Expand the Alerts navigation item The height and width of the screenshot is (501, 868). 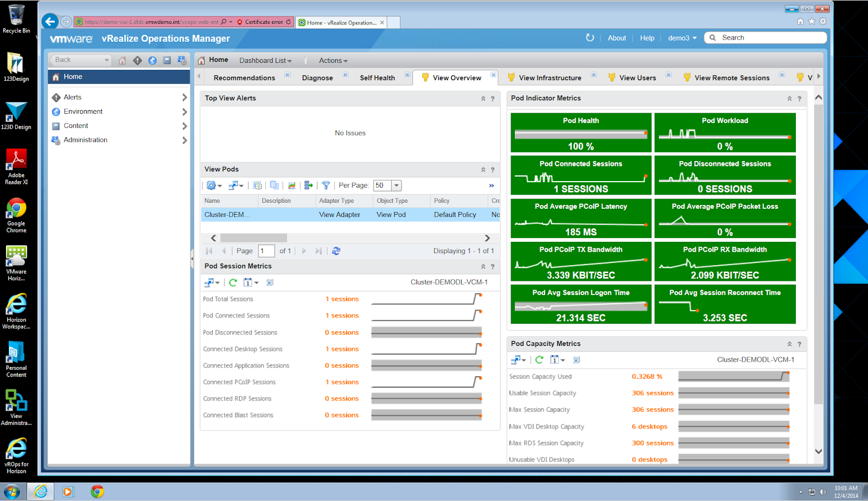coord(184,98)
